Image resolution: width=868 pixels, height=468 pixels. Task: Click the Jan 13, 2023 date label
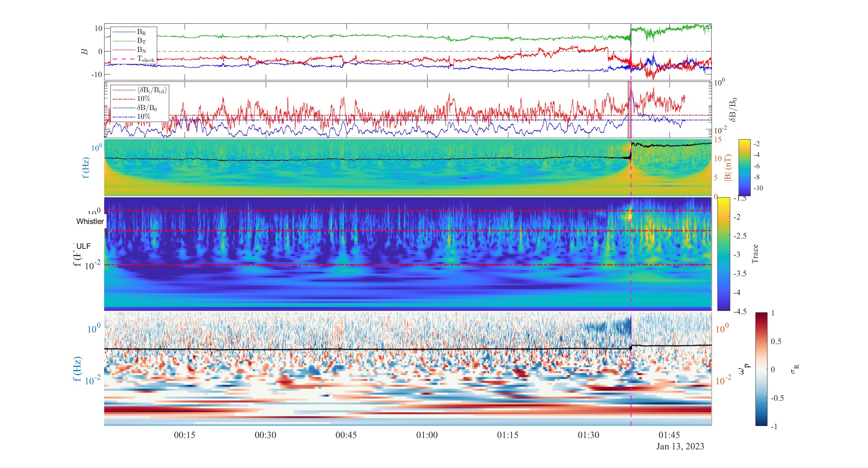680,446
